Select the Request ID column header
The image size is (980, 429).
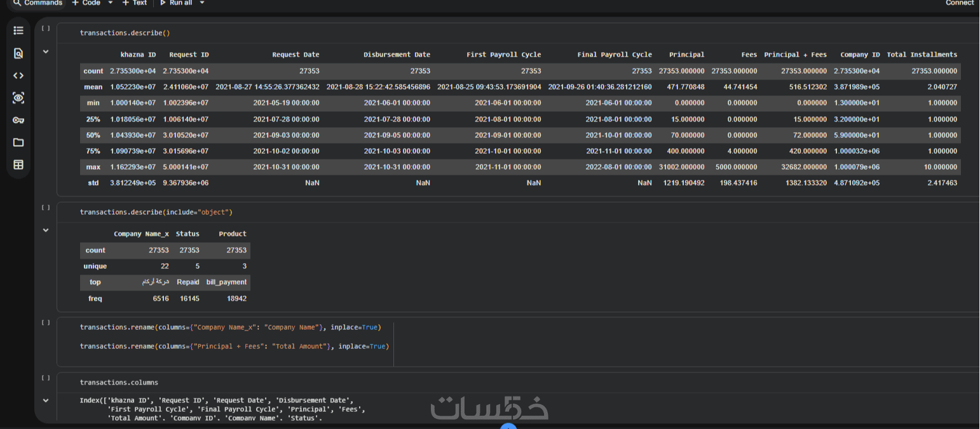[188, 55]
